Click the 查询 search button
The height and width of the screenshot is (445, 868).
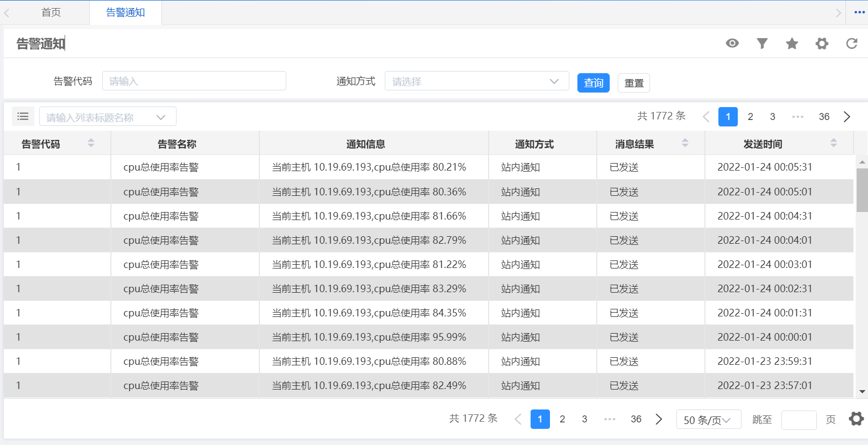(594, 83)
